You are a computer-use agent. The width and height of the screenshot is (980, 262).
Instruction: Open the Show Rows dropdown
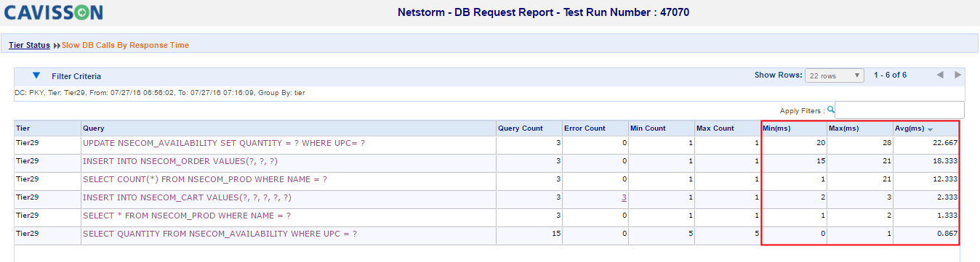tap(835, 75)
